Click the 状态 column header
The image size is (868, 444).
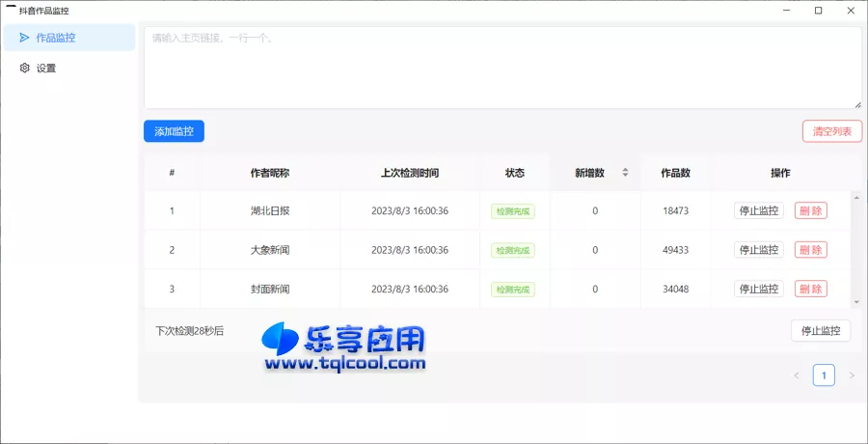click(x=515, y=173)
